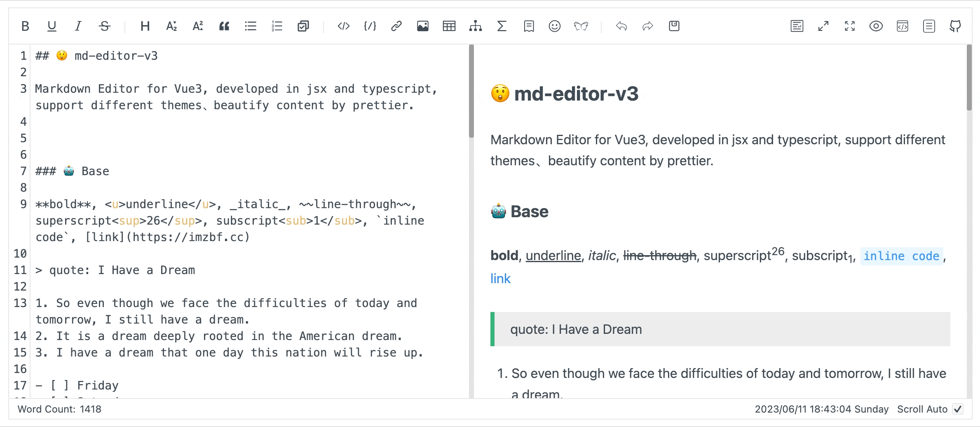Open the heading title menu
Screen dimensions: 980x427
pyautogui.click(x=145, y=26)
